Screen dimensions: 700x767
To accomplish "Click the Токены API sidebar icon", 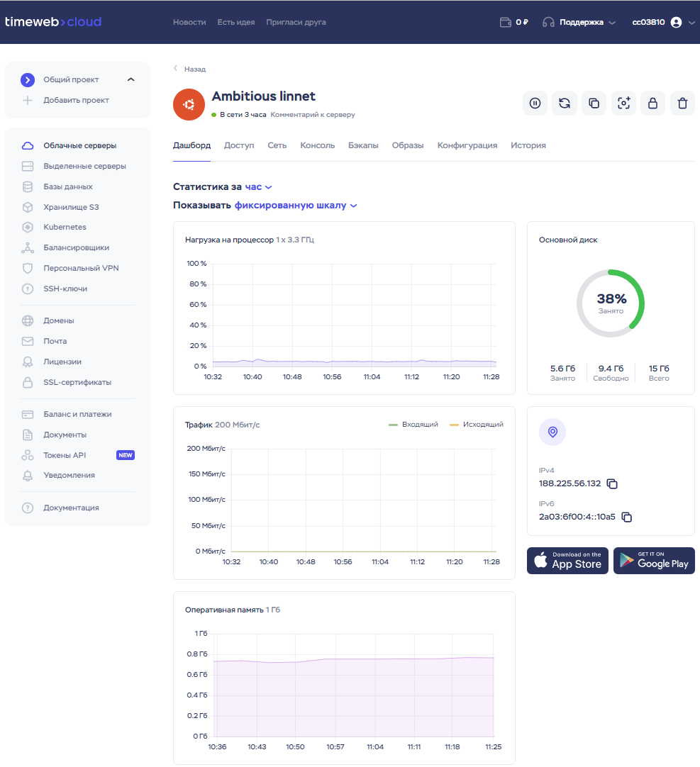I will point(28,455).
